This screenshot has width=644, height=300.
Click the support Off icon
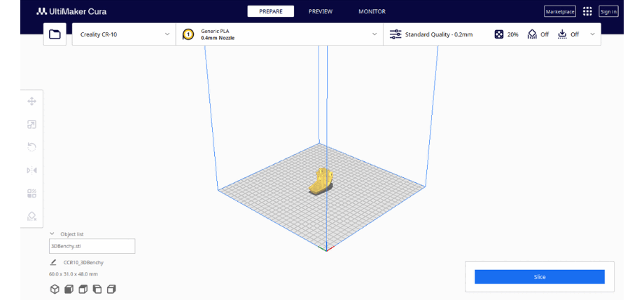coord(532,34)
